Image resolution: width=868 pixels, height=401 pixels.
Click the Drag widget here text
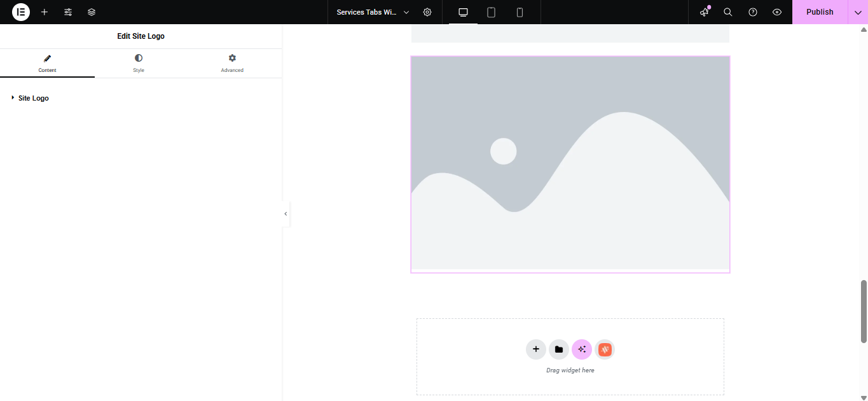[x=570, y=370]
